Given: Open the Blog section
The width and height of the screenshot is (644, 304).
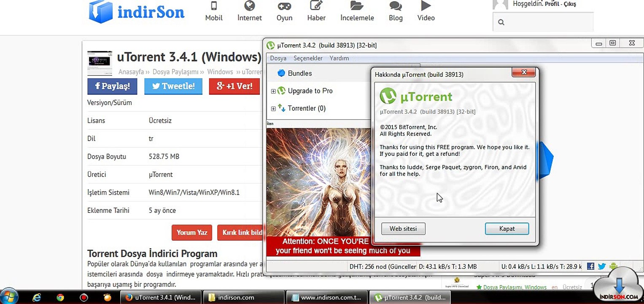Looking at the screenshot, I should [396, 11].
